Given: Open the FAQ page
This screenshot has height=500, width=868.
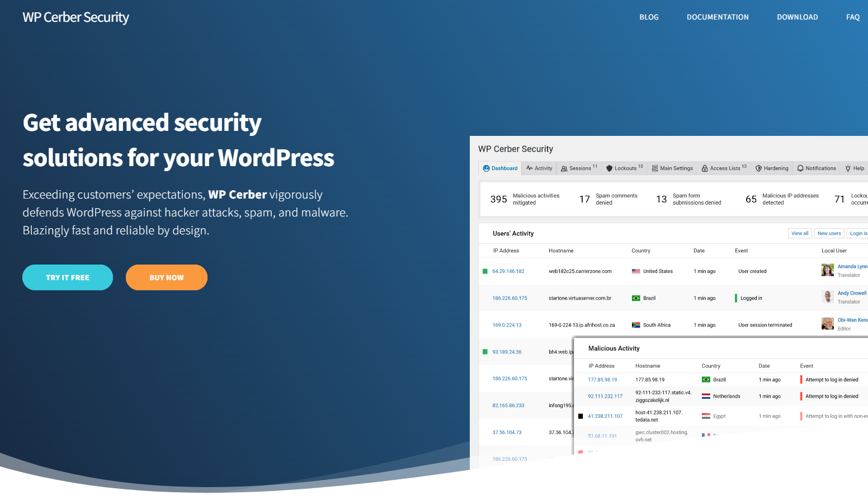Looking at the screenshot, I should point(853,17).
